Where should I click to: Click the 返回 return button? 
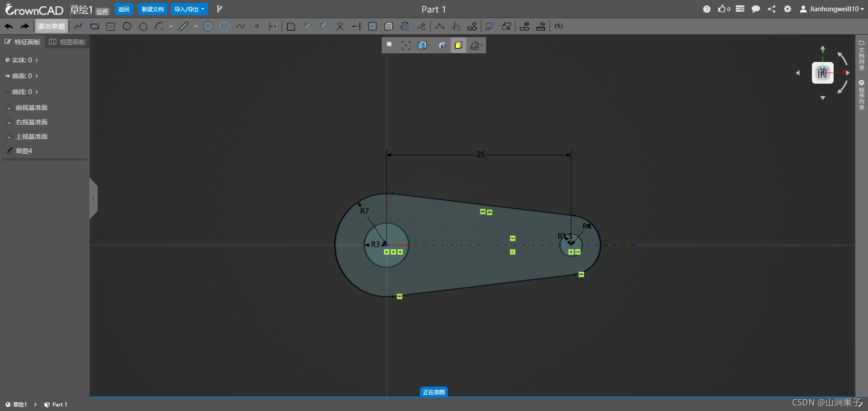pyautogui.click(x=124, y=9)
